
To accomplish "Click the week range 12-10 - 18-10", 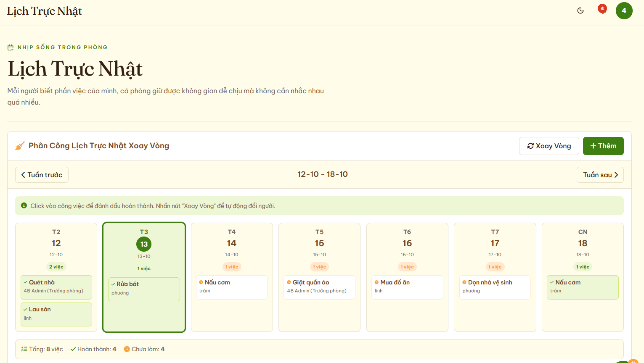I will tap(323, 174).
